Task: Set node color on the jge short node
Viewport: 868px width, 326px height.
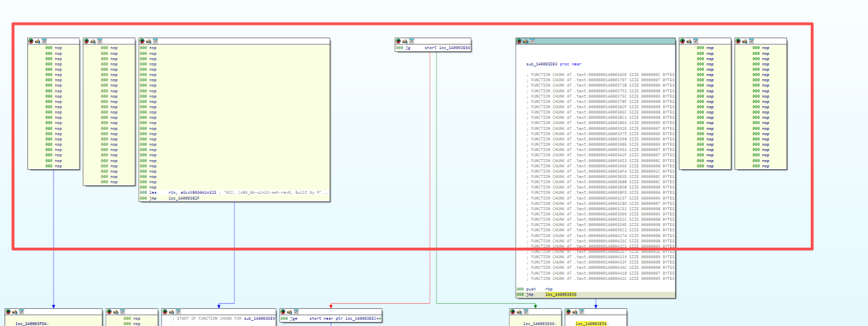Action: click(283, 312)
